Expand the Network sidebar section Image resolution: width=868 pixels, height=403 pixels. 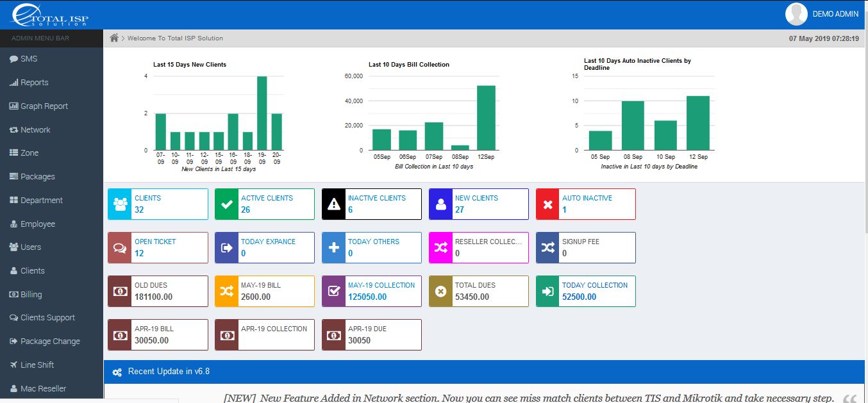35,130
